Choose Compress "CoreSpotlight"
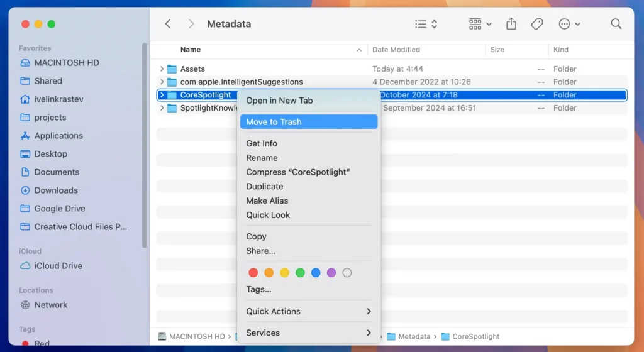This screenshot has width=644, height=352. pos(309,172)
